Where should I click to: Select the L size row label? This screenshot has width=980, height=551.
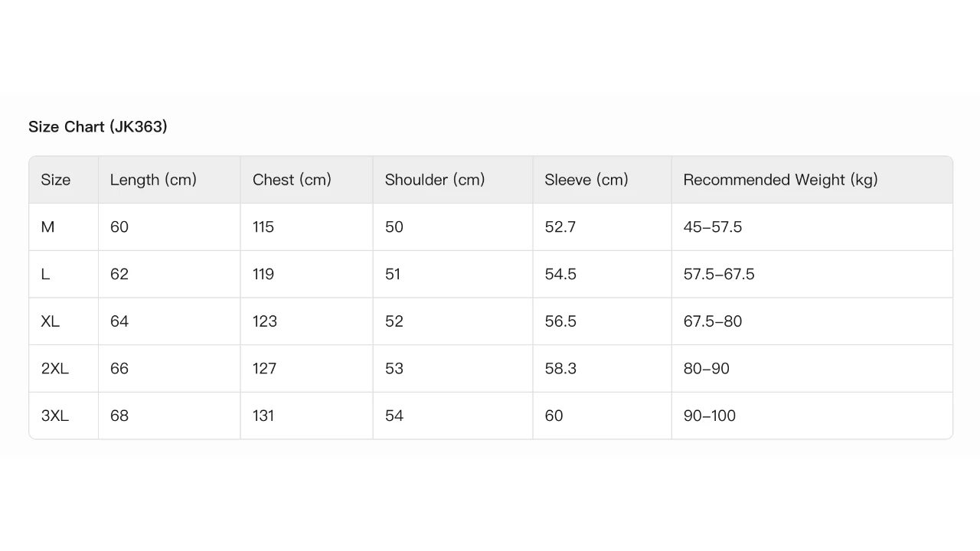(x=45, y=274)
